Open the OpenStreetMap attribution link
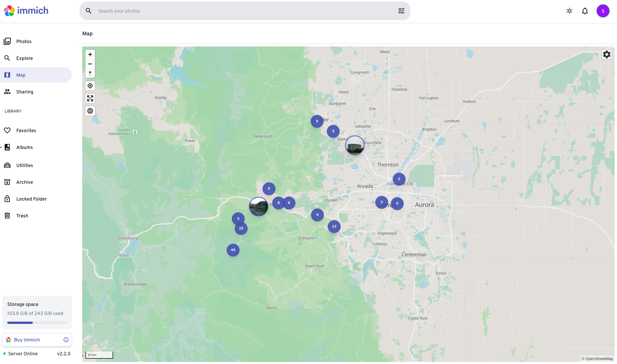 coord(599,359)
